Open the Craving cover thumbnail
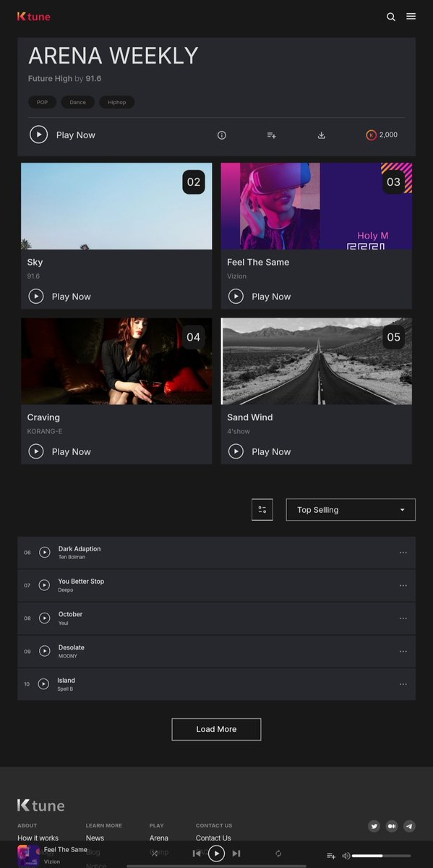 point(116,361)
